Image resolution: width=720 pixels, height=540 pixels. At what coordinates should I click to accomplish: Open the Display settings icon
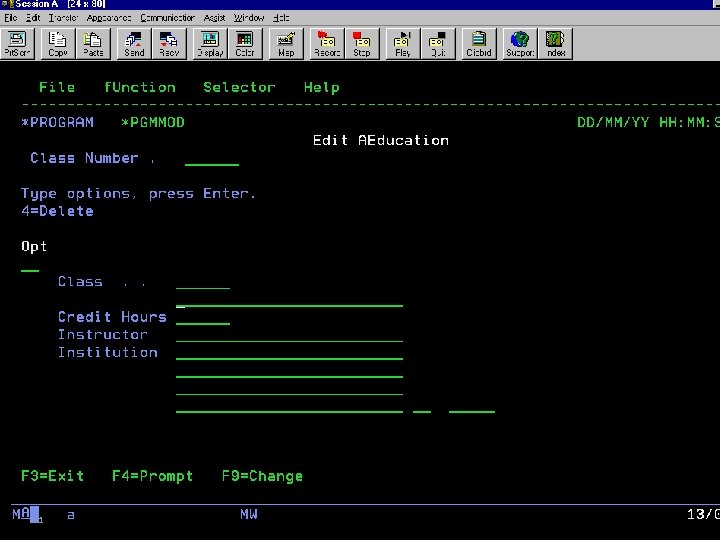(x=210, y=44)
